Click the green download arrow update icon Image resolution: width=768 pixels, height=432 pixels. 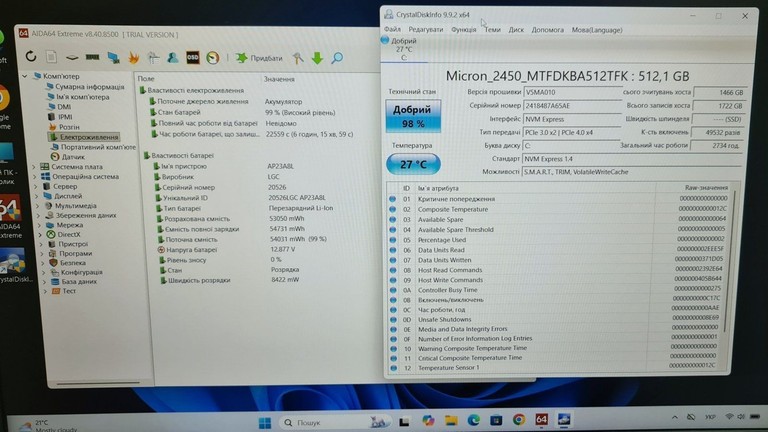click(317, 58)
